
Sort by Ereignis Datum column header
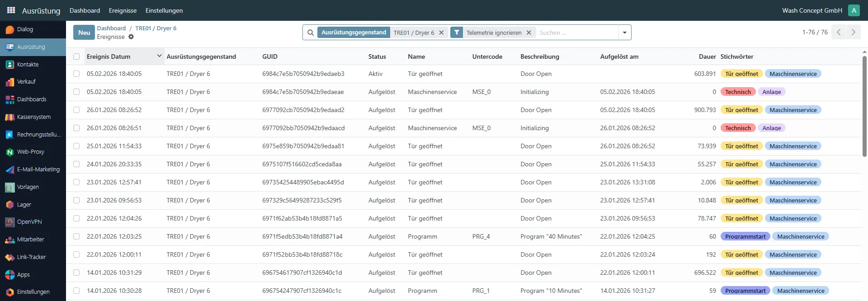108,56
